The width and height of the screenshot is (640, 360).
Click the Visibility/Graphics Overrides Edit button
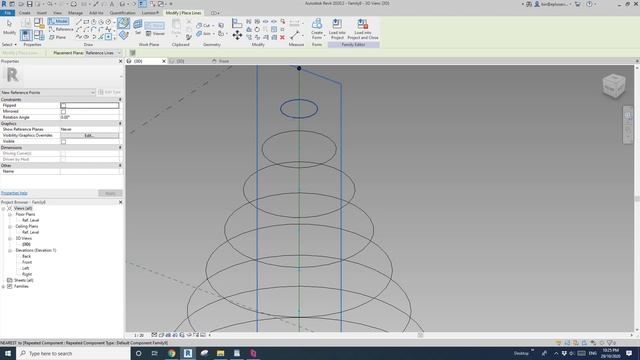tap(89, 136)
